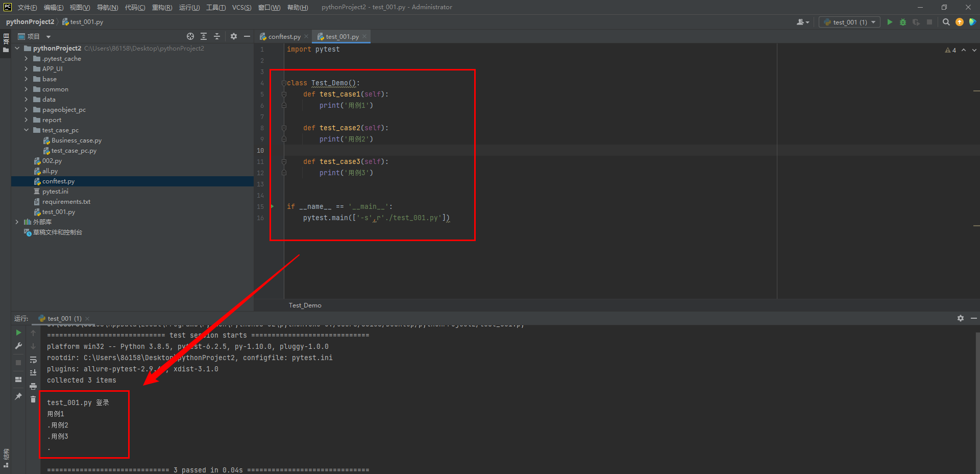Open requirements.txt in project tree

66,202
